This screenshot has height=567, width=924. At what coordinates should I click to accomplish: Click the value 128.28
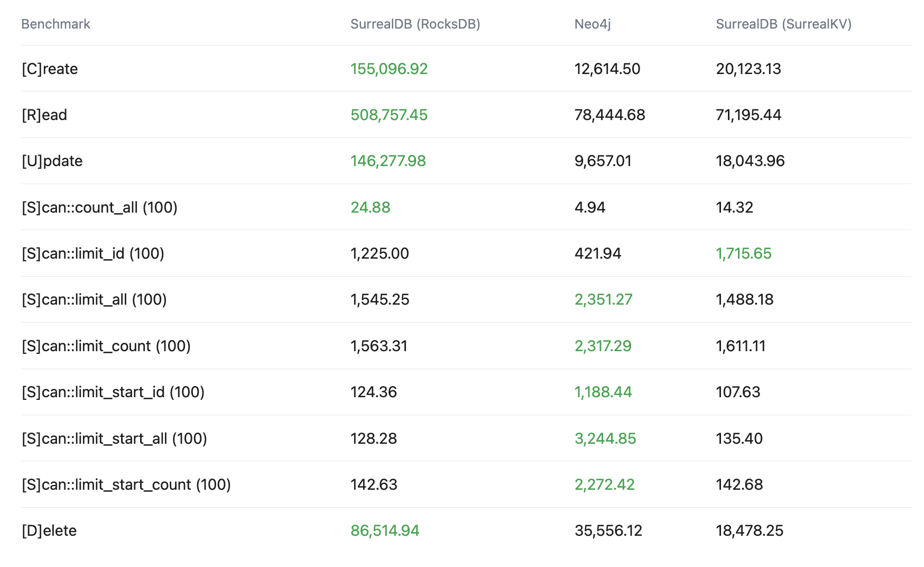[374, 438]
